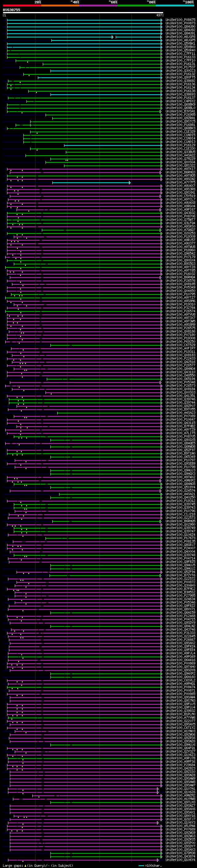Select hit UniRef100_Q96542
Viewport: 197px width, 868px height.
(x=180, y=253)
